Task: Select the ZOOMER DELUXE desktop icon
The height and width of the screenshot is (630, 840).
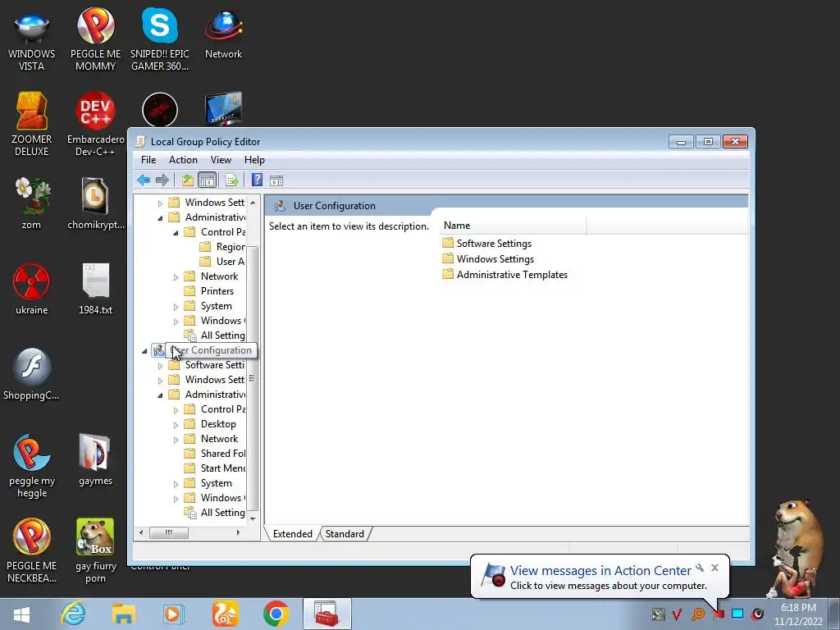Action: pyautogui.click(x=32, y=125)
